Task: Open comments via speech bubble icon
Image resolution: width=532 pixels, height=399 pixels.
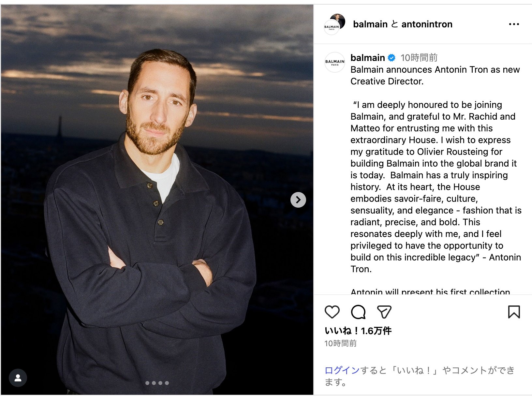Action: point(358,312)
